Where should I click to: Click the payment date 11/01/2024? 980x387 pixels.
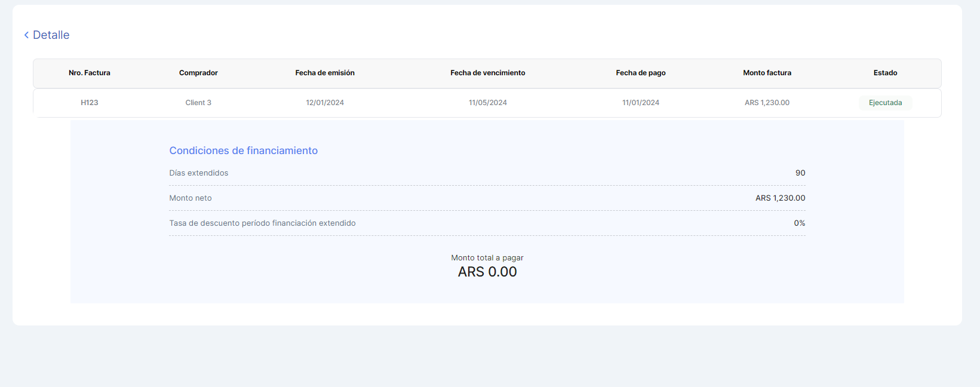coord(641,103)
